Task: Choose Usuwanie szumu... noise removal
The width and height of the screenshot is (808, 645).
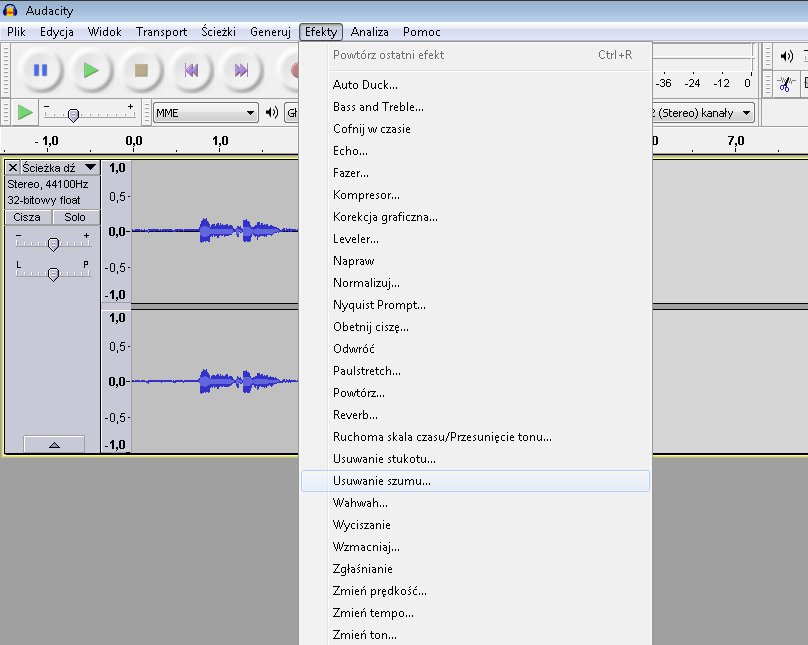Action: [475, 481]
